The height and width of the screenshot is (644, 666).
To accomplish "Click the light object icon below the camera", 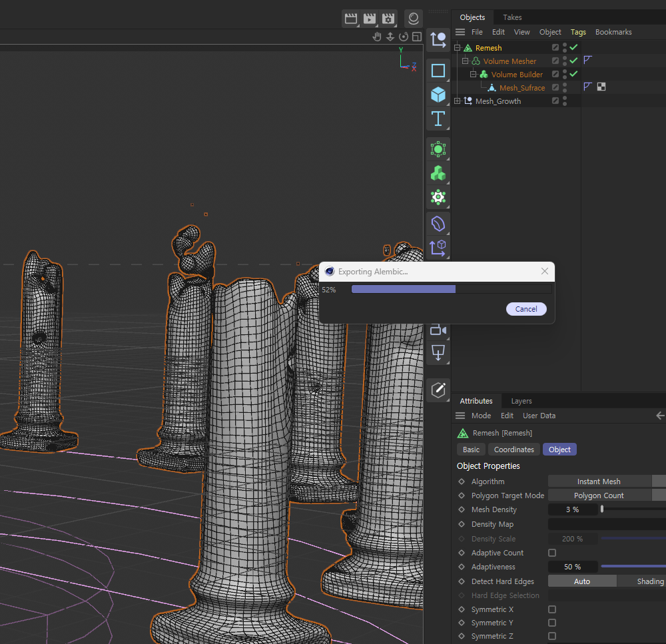I will [438, 353].
